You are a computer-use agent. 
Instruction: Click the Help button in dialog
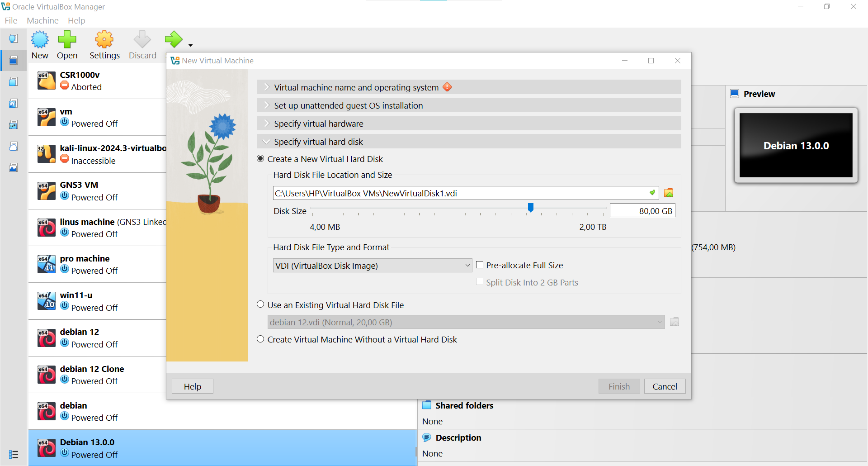click(x=193, y=386)
